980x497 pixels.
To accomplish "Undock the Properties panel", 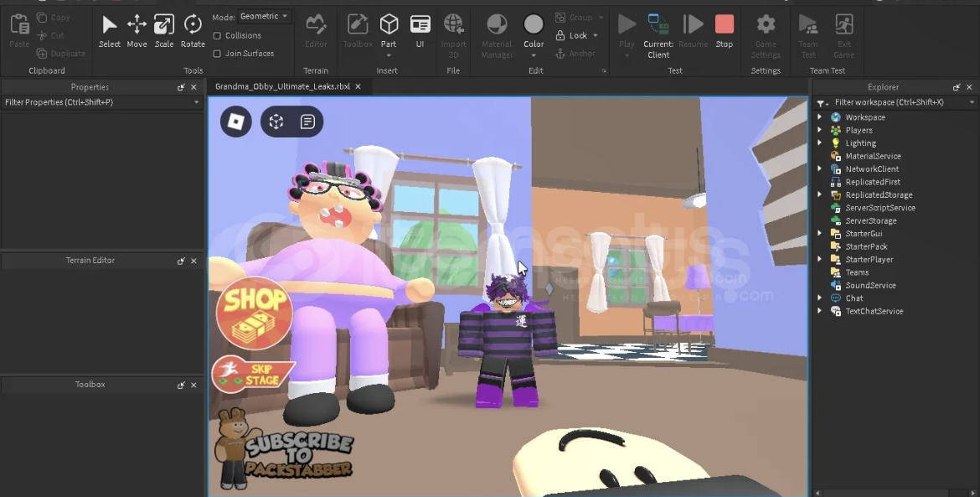I will coord(181,87).
